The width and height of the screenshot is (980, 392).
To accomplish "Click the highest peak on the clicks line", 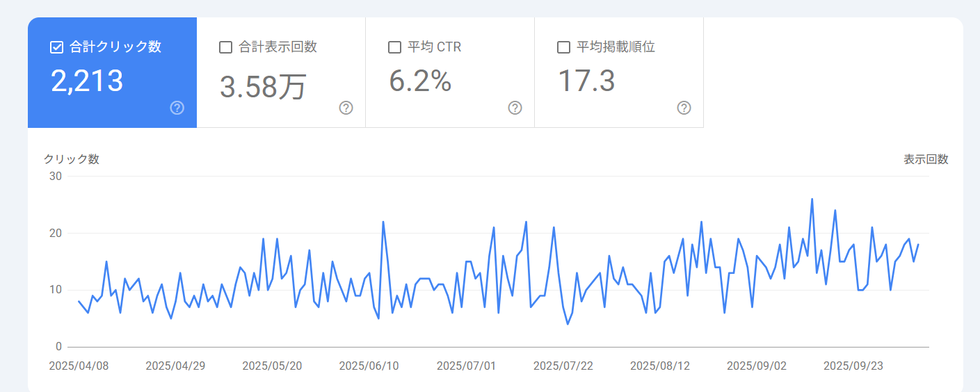I will tap(812, 199).
